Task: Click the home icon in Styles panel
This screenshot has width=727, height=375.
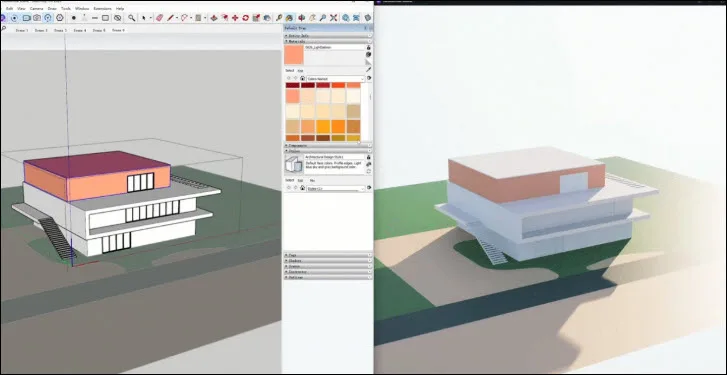Action: point(302,188)
